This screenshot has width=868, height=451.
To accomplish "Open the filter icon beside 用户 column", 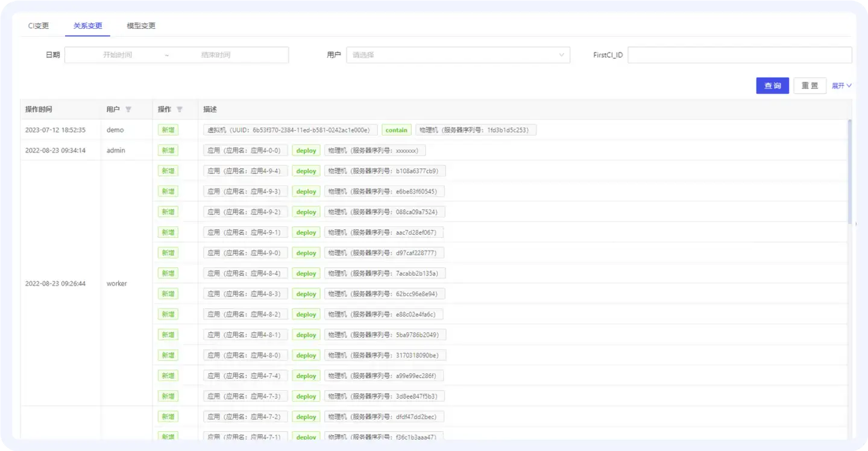I will pyautogui.click(x=128, y=110).
